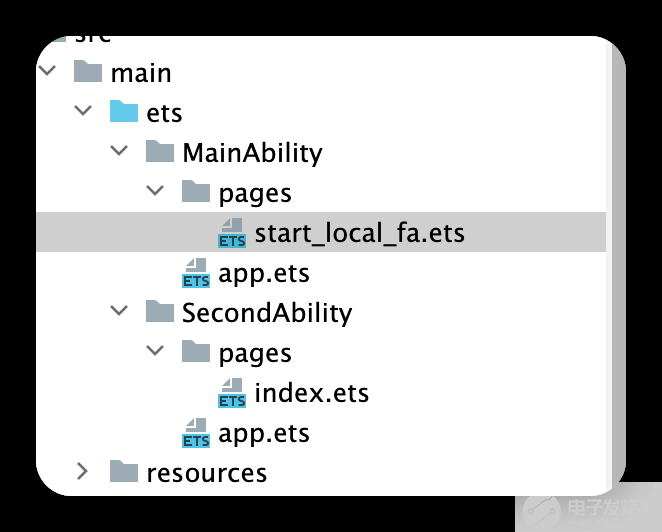This screenshot has width=662, height=532.
Task: Click the blue ets folder icon
Action: coord(124,112)
